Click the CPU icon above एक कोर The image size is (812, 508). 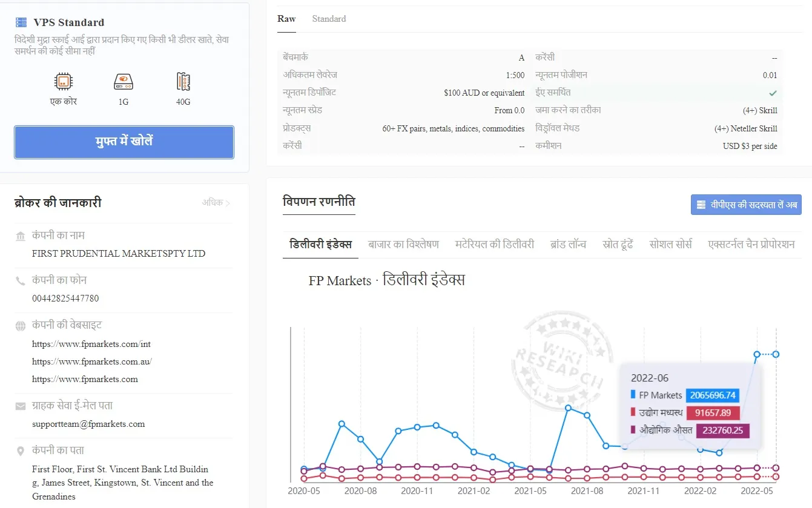coord(63,82)
